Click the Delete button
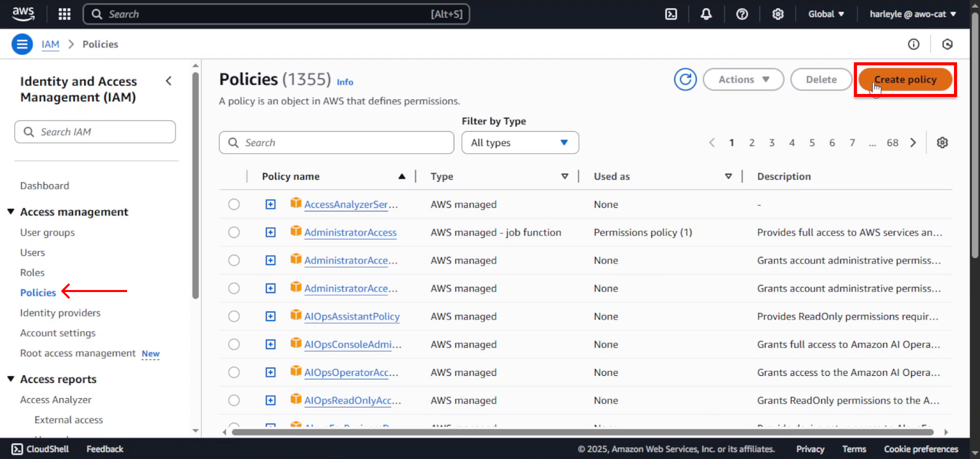 click(821, 80)
